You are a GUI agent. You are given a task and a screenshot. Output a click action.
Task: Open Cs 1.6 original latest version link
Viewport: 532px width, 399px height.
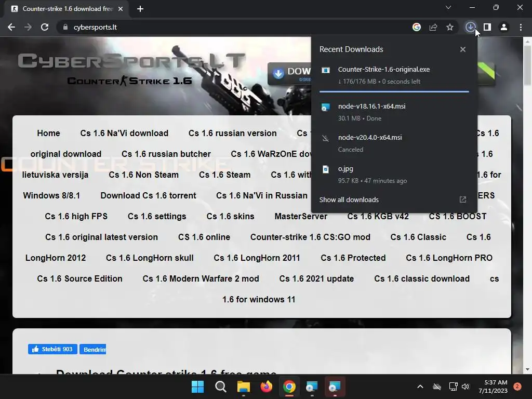click(101, 237)
